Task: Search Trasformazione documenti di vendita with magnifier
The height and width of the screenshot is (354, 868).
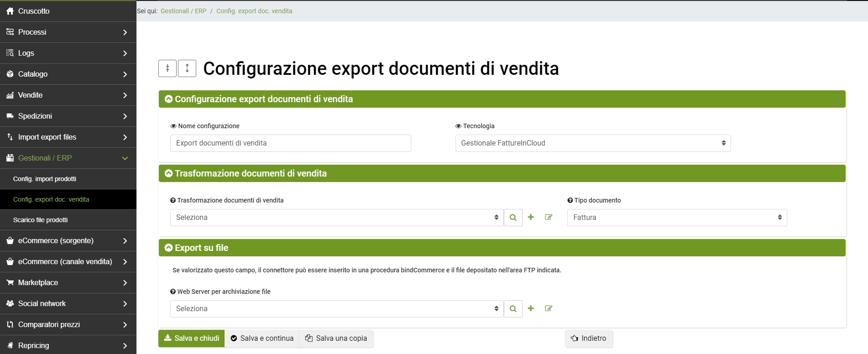Action: 513,218
